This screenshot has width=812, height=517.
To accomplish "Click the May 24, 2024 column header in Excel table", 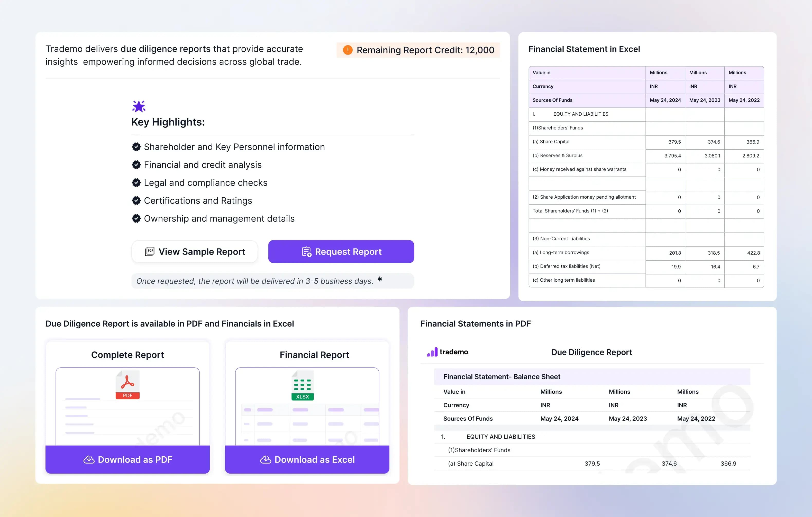I will tap(665, 100).
